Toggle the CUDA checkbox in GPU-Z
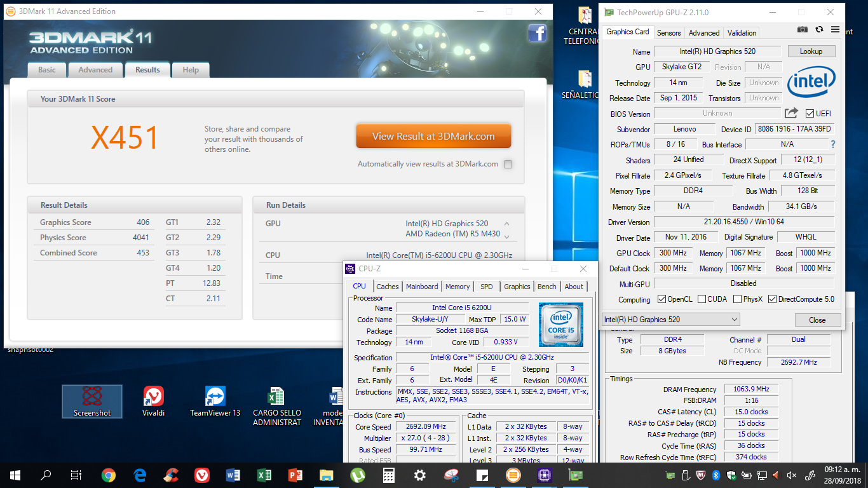 click(703, 299)
